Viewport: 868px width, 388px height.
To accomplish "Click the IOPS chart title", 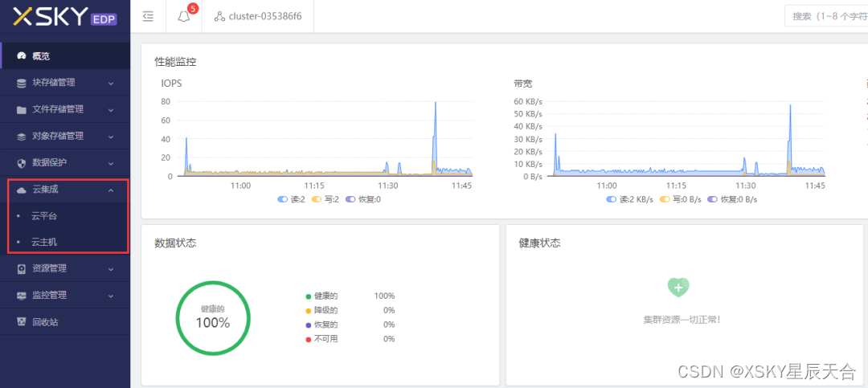I will (x=171, y=84).
